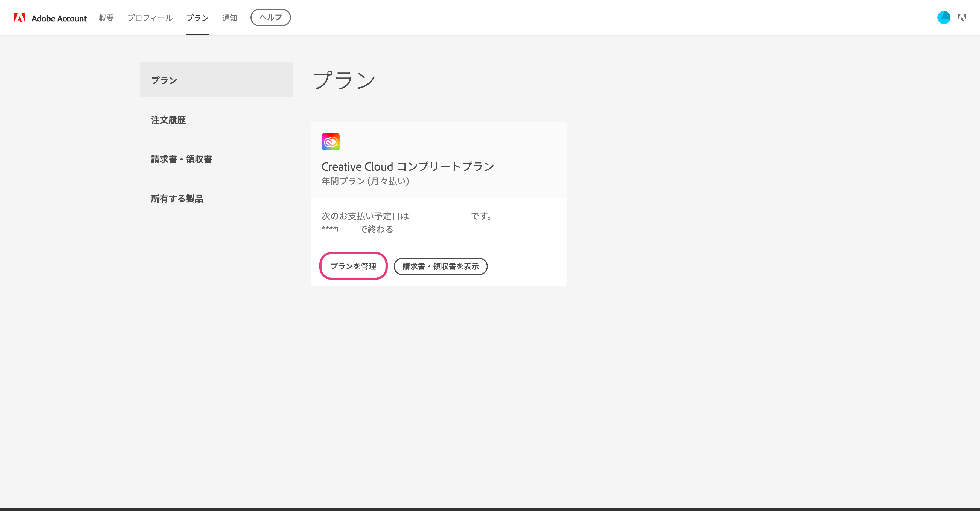
Task: Open the 通知 tab
Action: tap(229, 18)
